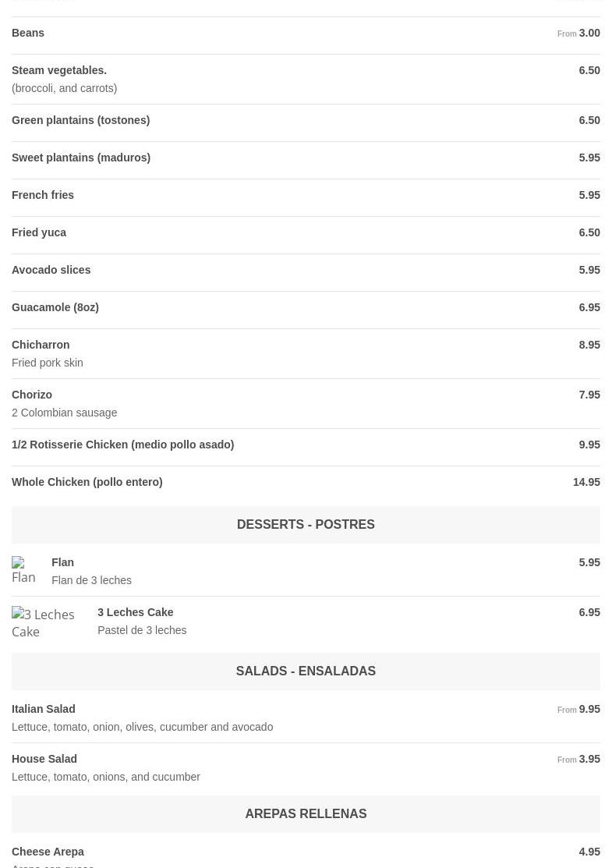The height and width of the screenshot is (868, 612).
Task: Choose Green plantains (tostones)
Action: [80, 121]
